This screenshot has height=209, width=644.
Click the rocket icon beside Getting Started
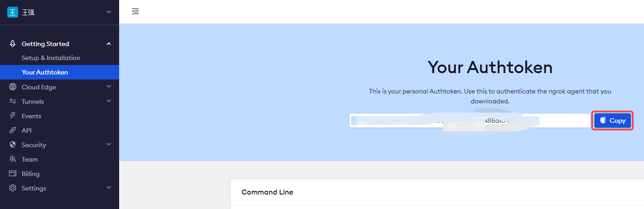tap(13, 44)
